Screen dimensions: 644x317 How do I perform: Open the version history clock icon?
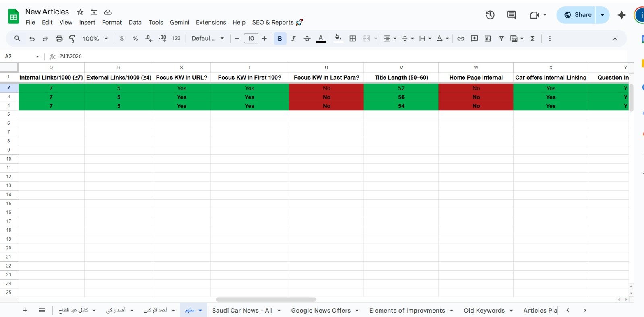(490, 15)
